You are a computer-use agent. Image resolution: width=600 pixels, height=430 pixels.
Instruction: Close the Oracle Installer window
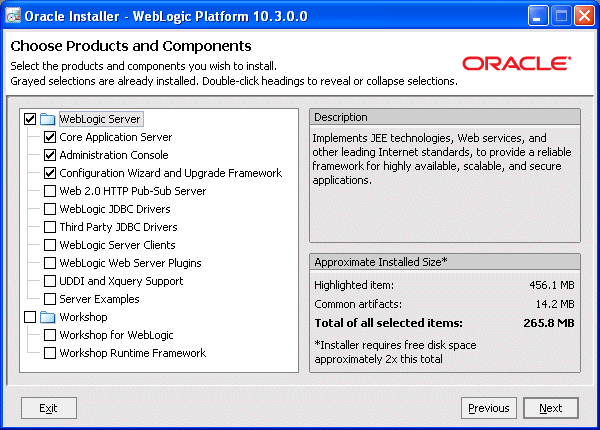point(585,16)
